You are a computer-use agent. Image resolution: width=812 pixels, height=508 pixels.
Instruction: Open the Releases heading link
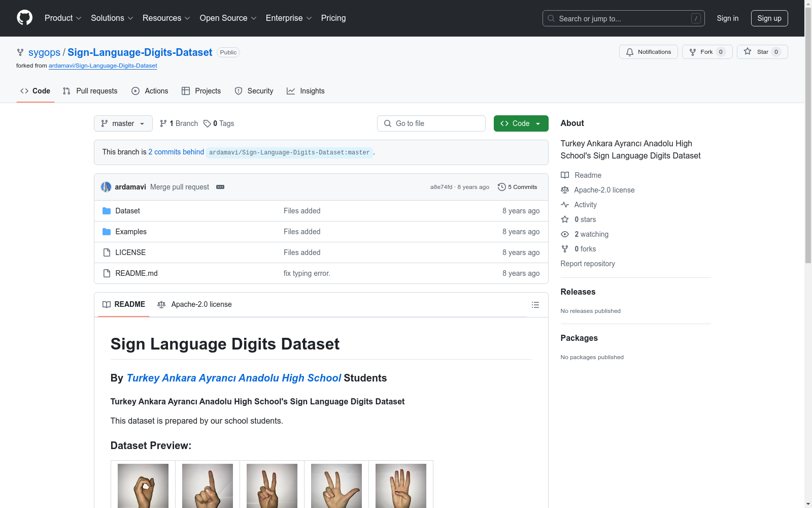coord(578,292)
